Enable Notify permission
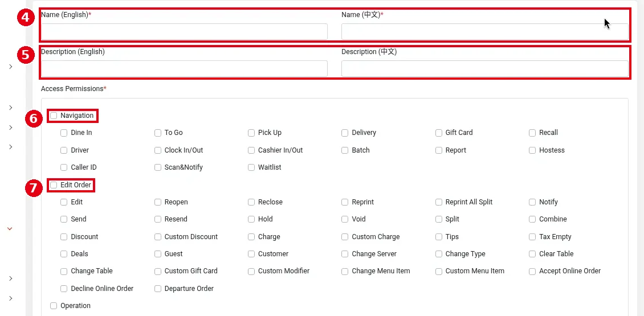This screenshot has height=316, width=644. [532, 202]
